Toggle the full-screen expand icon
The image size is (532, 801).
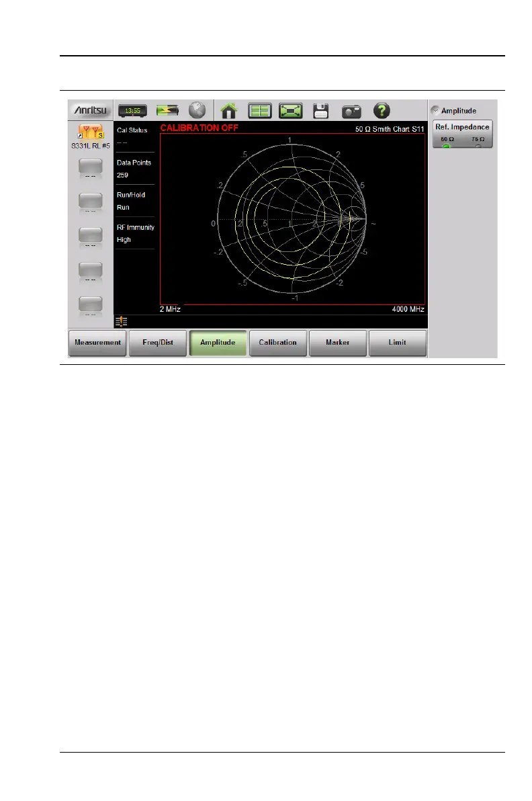coord(290,111)
